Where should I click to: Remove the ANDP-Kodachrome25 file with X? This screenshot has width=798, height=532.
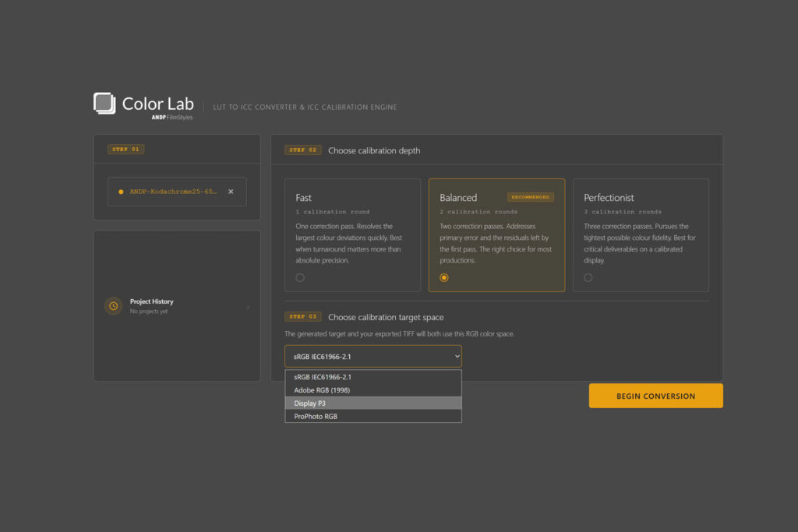[x=231, y=192]
